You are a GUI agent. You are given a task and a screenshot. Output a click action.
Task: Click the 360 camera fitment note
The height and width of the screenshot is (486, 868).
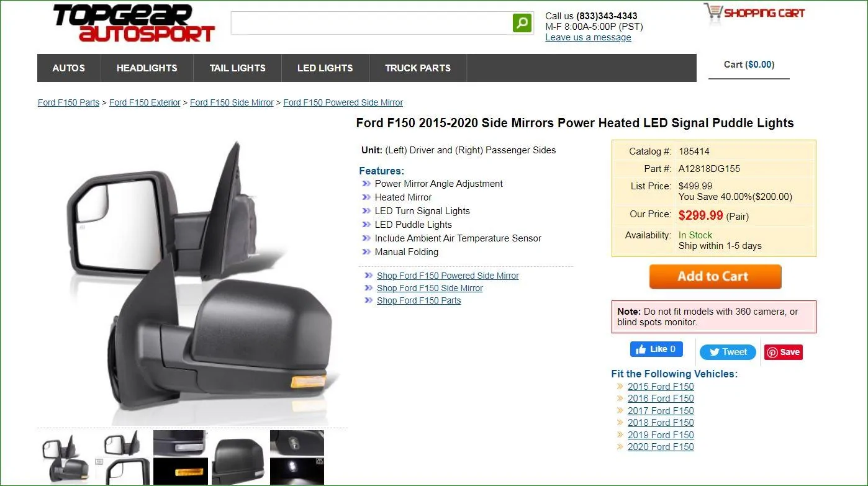713,317
